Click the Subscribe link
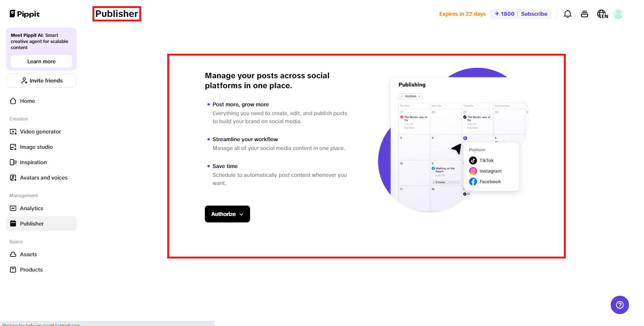This screenshot has width=644, height=326. point(534,14)
